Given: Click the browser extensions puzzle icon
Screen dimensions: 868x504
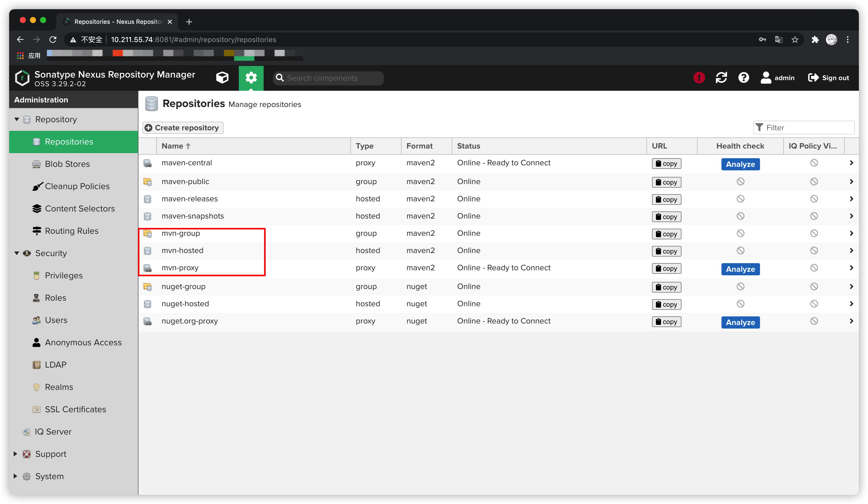Looking at the screenshot, I should click(815, 40).
